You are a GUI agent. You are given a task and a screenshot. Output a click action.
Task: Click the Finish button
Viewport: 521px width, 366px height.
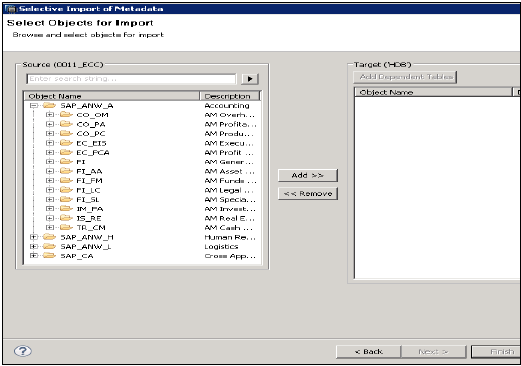pos(496,352)
